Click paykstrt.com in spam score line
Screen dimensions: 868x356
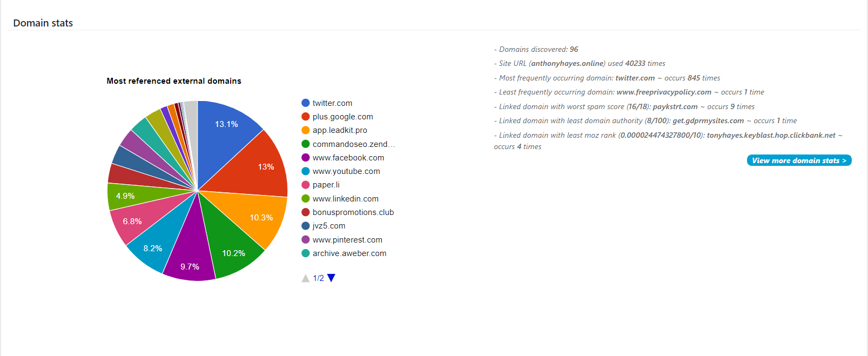675,106
